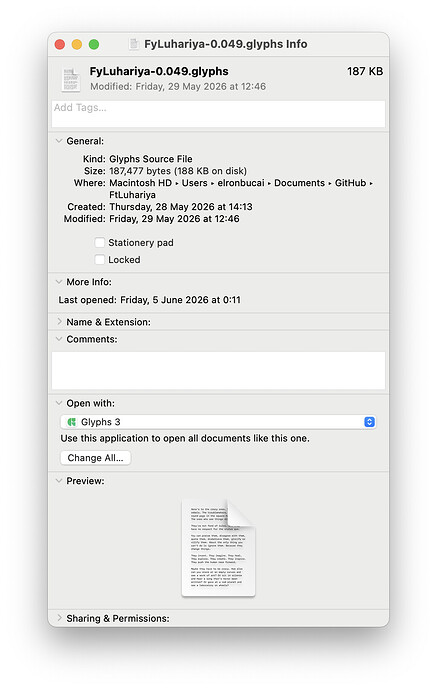This screenshot has height=690, width=437.
Task: Click the Glyphs 3 app icon in dropdown
Action: tap(71, 422)
